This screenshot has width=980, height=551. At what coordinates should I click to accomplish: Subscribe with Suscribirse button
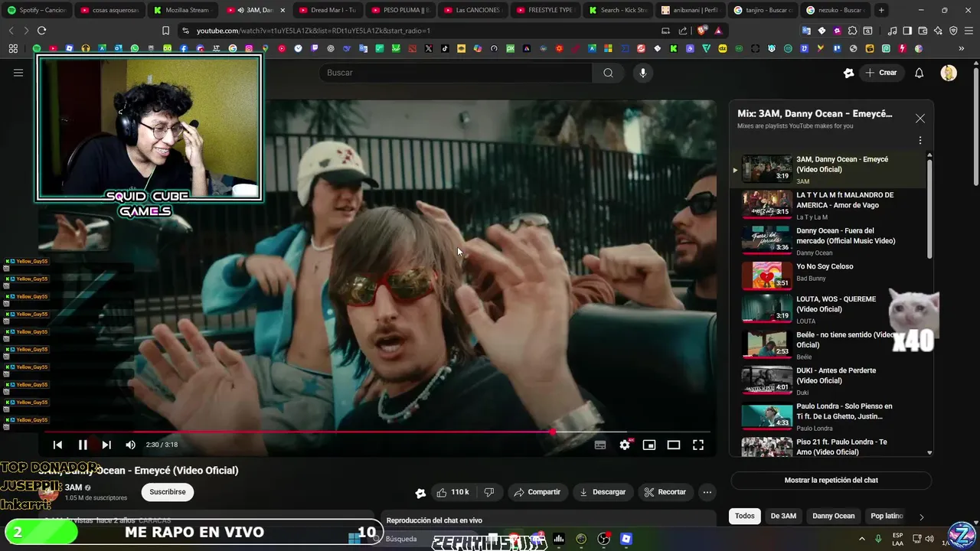tap(168, 492)
